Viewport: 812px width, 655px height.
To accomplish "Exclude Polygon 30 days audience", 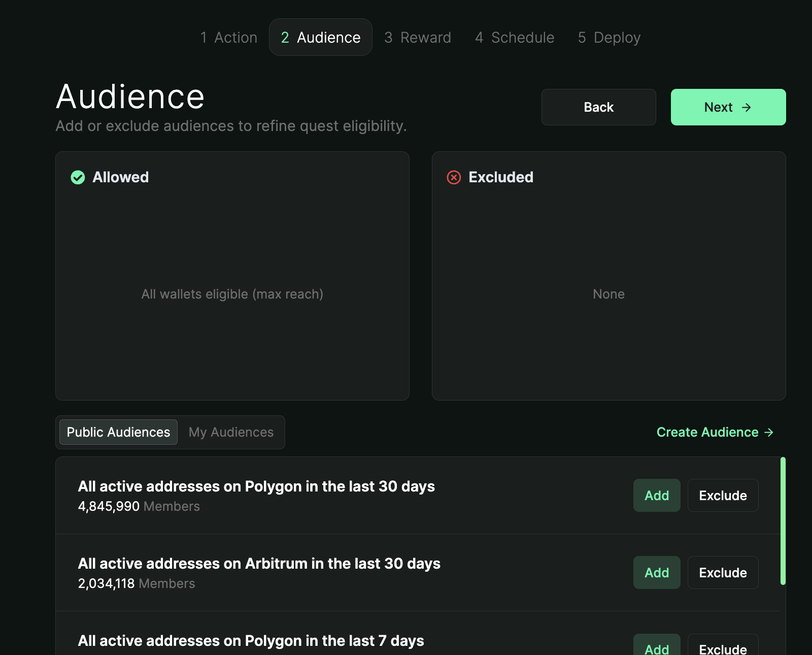I will coord(723,496).
